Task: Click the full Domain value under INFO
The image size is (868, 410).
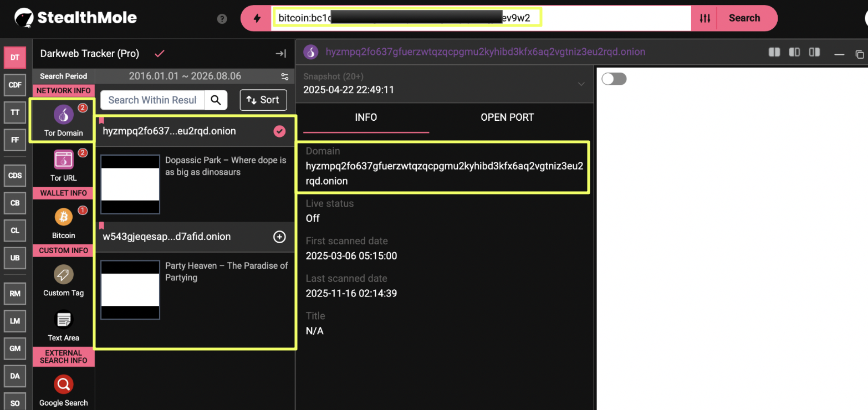Action: 445,173
